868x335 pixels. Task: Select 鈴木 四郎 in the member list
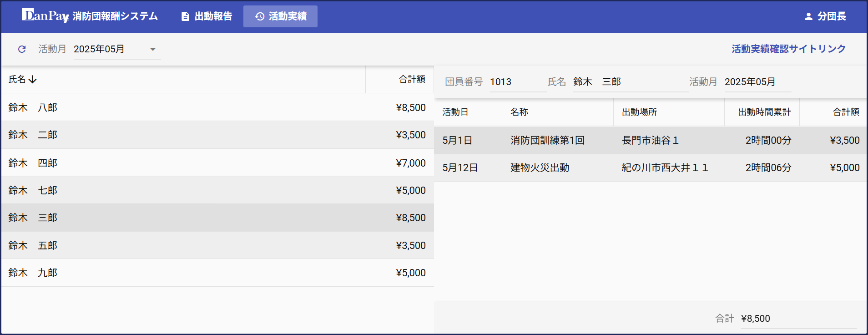click(217, 163)
